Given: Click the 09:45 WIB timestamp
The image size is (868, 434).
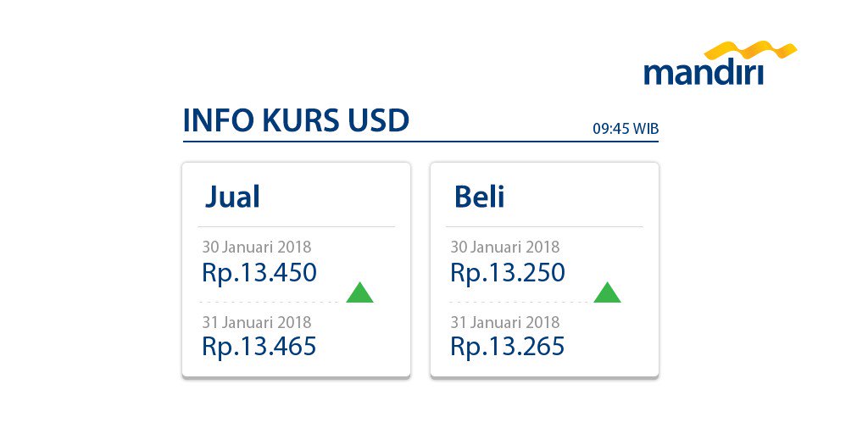Looking at the screenshot, I should pyautogui.click(x=626, y=129).
